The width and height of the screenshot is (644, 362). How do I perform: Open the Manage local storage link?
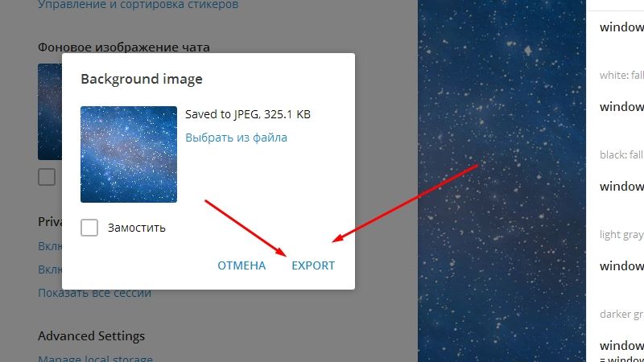[95, 358]
